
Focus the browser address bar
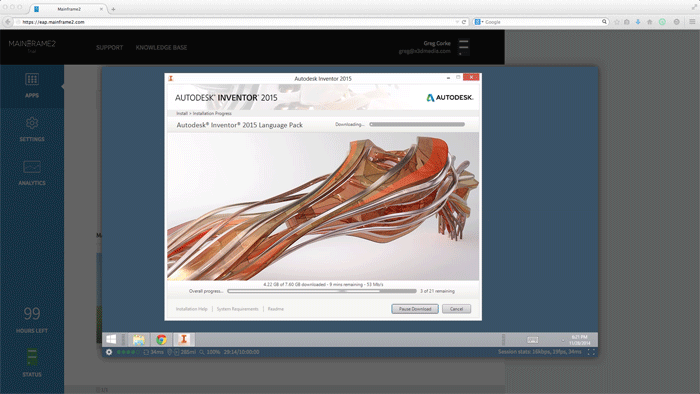click(237, 21)
